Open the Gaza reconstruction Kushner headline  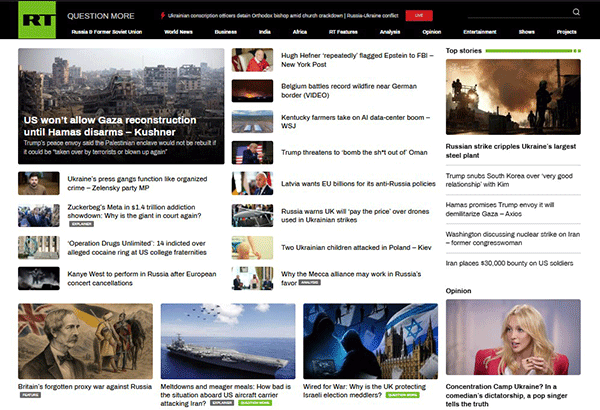(110, 126)
